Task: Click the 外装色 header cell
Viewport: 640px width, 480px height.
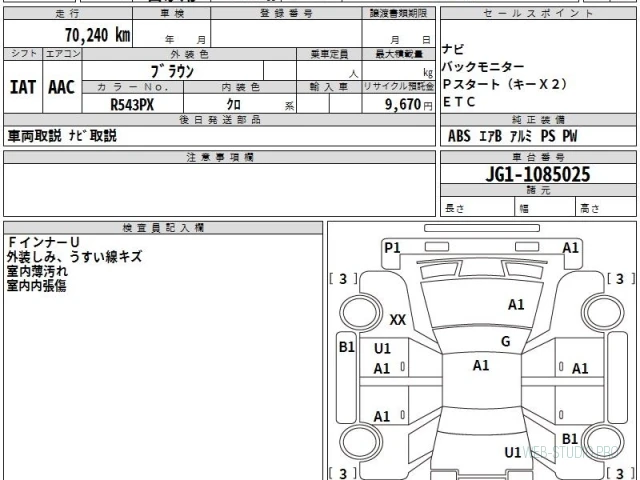Action: tap(189, 54)
